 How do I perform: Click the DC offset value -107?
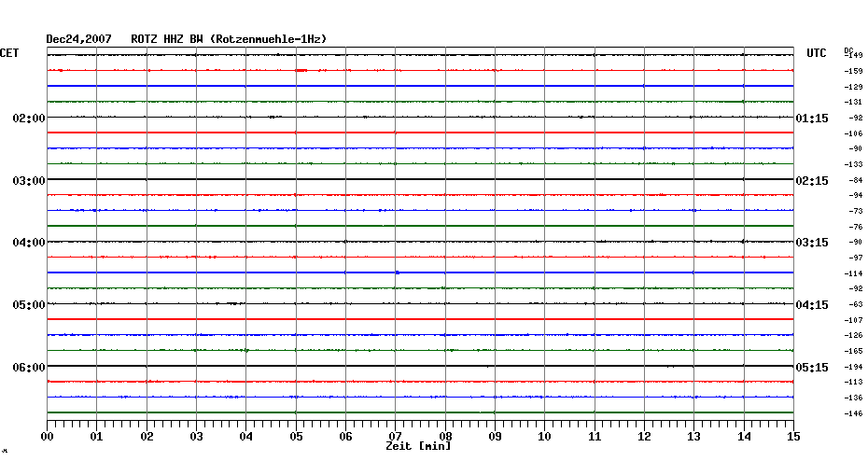tap(854, 320)
